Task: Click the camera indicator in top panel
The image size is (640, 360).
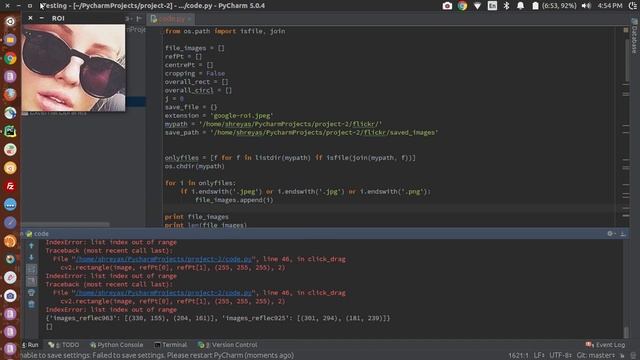Action: (447, 6)
